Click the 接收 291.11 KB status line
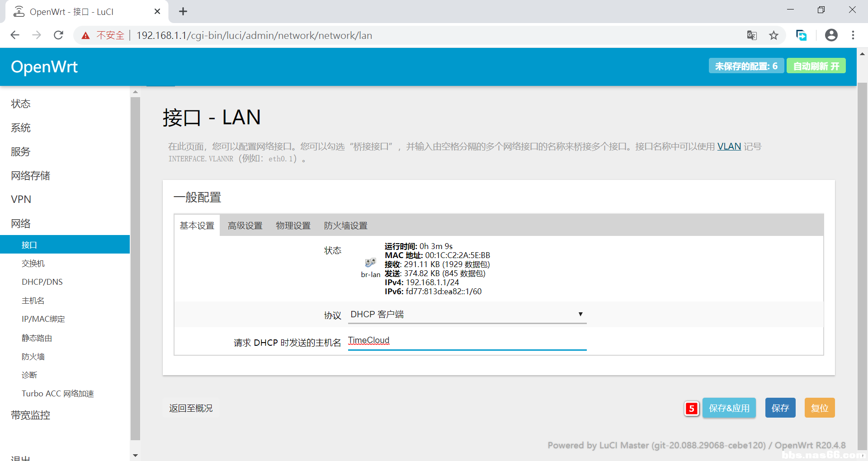Image resolution: width=868 pixels, height=461 pixels. [437, 264]
